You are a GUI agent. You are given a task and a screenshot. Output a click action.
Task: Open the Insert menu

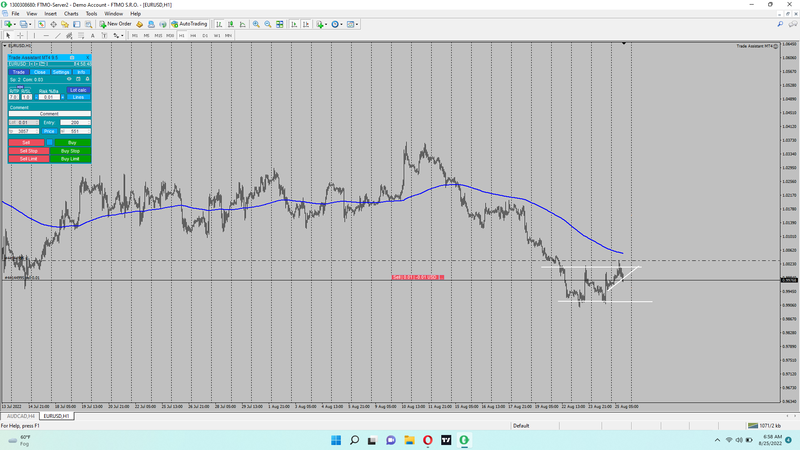pos(51,14)
